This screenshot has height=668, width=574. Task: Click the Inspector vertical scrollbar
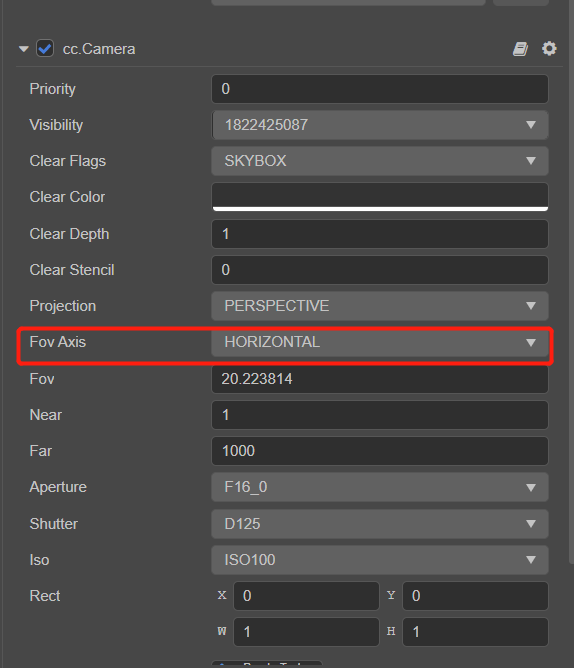pyautogui.click(x=571, y=281)
